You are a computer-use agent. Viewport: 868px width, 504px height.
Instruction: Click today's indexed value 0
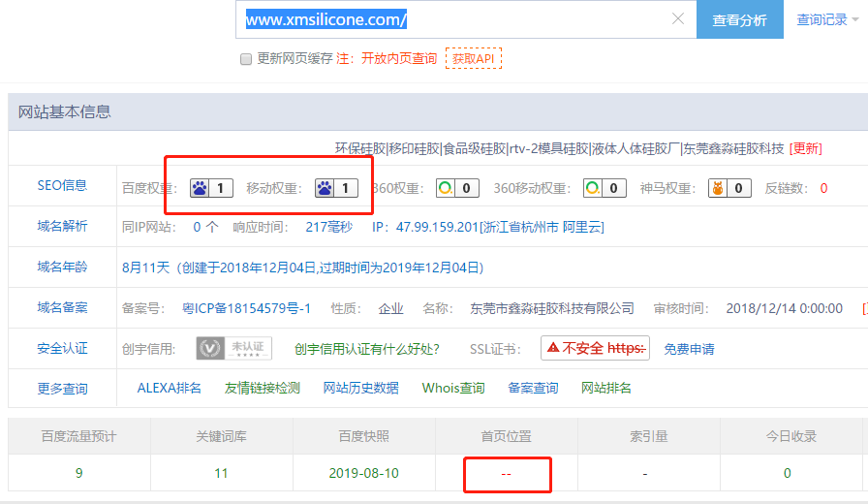(788, 473)
